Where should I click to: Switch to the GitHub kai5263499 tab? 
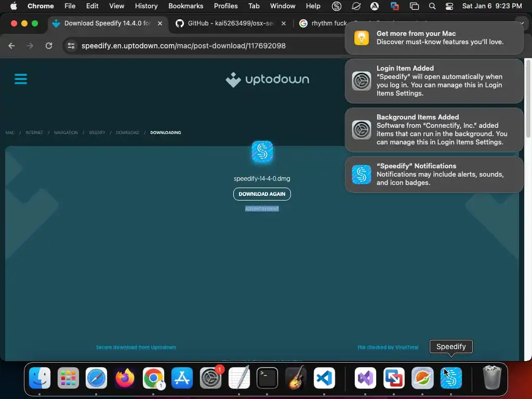point(231,23)
